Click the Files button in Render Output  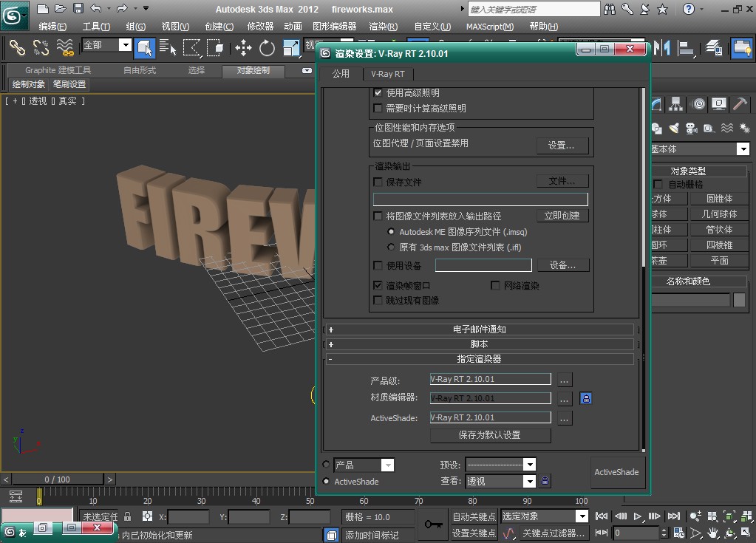coord(562,181)
